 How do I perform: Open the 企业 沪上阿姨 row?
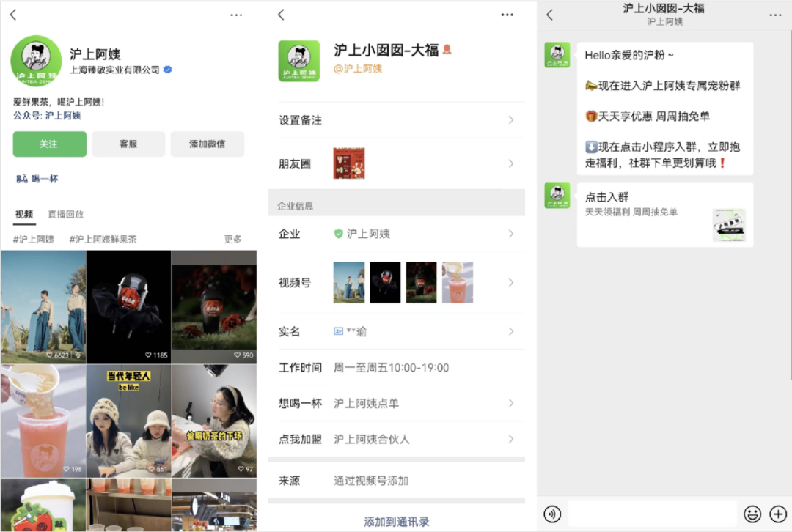coord(397,234)
